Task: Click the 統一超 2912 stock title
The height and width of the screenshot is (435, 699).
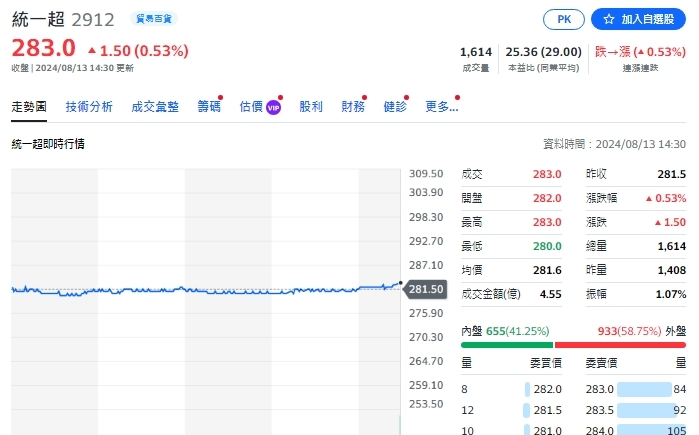Action: [63, 20]
